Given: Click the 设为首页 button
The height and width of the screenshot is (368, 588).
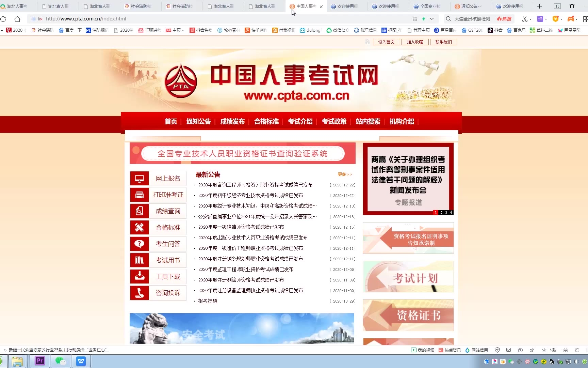Looking at the screenshot, I should tap(386, 42).
